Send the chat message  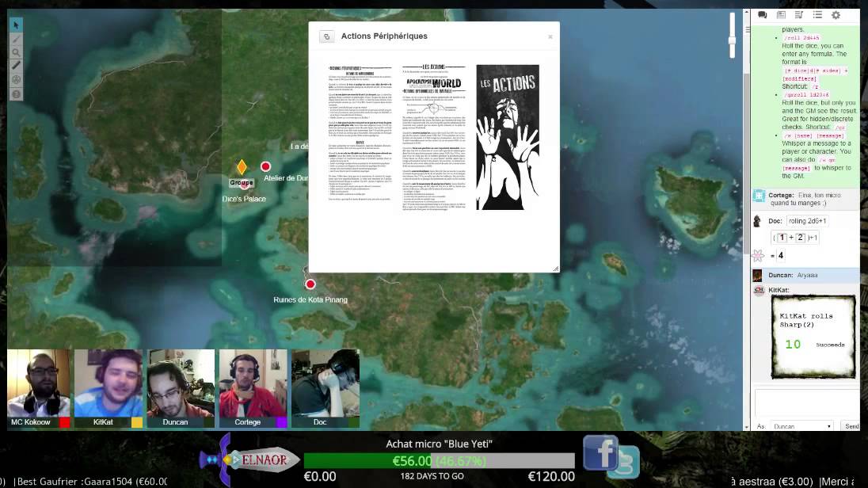pyautogui.click(x=851, y=426)
